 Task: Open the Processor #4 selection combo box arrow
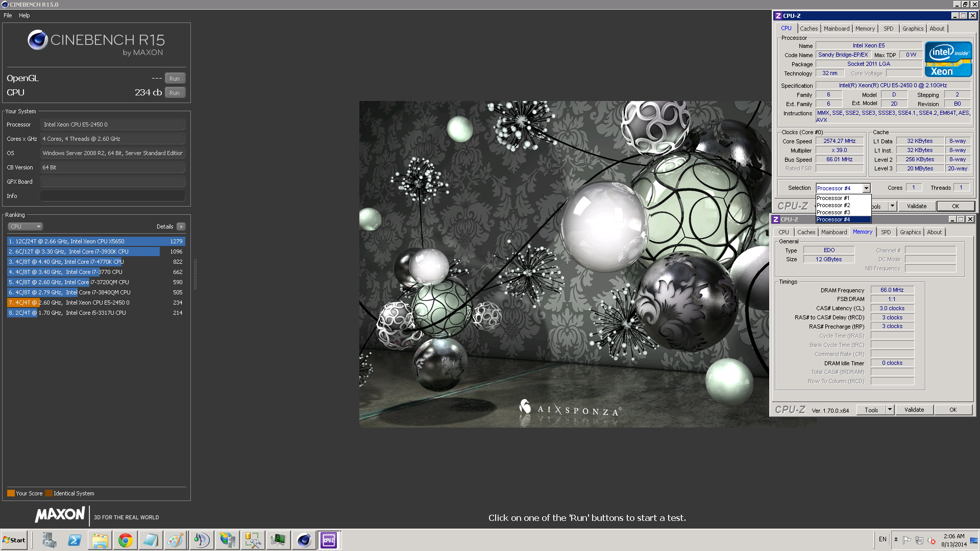pyautogui.click(x=866, y=188)
